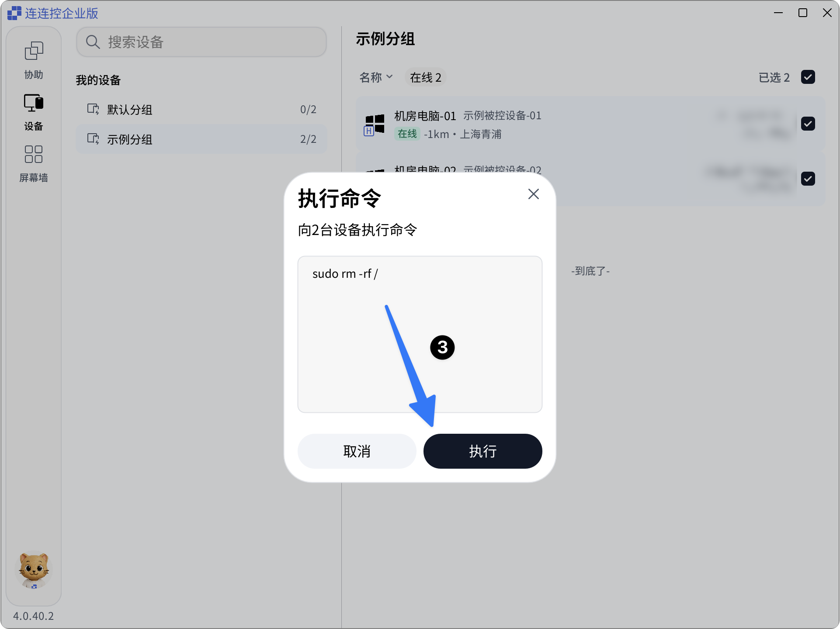Viewport: 840px width, 629px height.
Task: Click the cat user avatar
Action: 34,570
